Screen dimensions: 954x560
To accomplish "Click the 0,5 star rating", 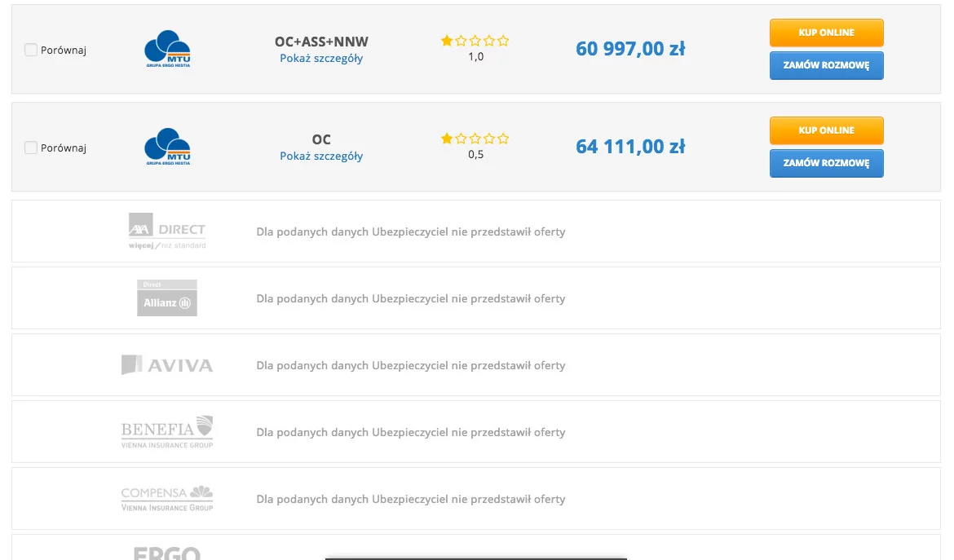I will click(475, 147).
